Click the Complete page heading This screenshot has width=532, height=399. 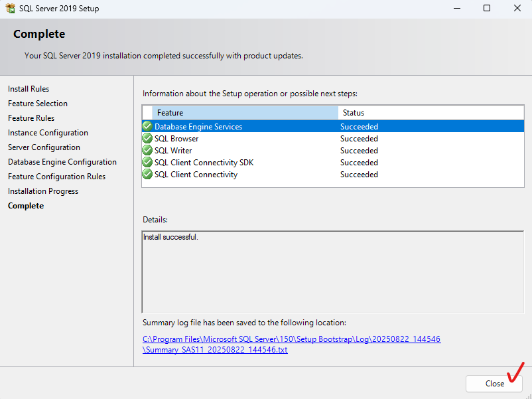click(x=39, y=34)
